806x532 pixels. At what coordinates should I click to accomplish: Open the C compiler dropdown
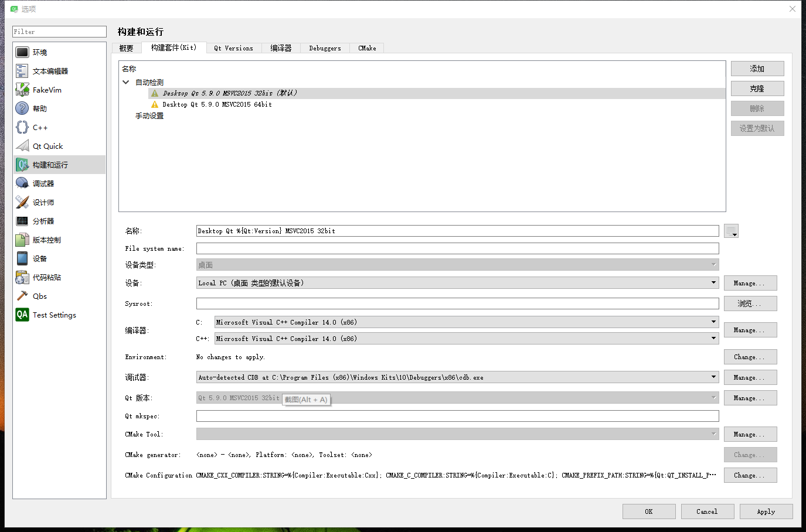point(467,322)
